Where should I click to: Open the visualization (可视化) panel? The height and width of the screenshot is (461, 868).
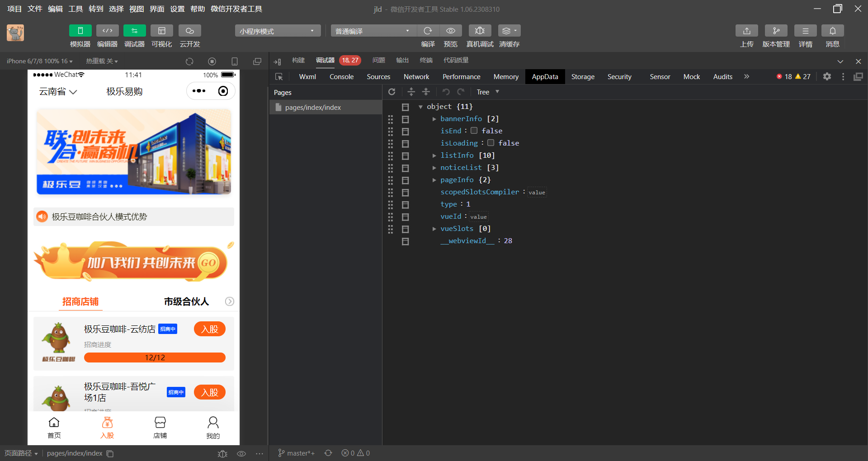click(161, 31)
